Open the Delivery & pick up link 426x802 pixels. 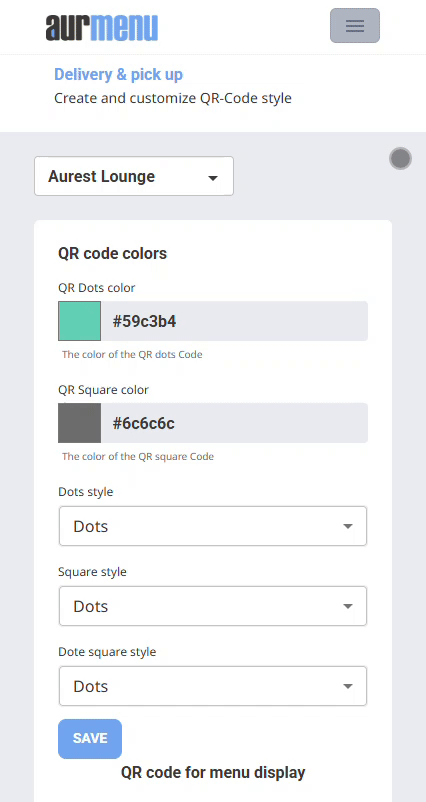tap(119, 75)
